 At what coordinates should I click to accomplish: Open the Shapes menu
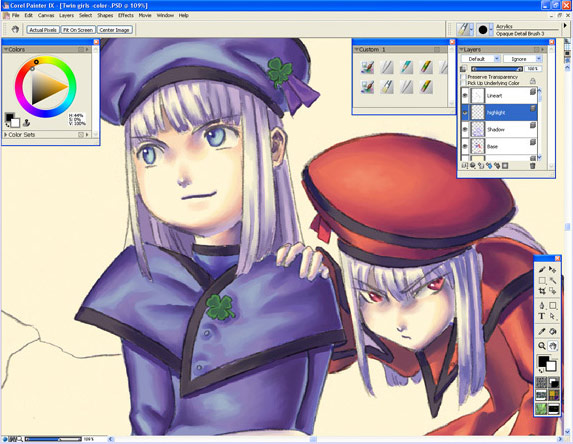(105, 15)
